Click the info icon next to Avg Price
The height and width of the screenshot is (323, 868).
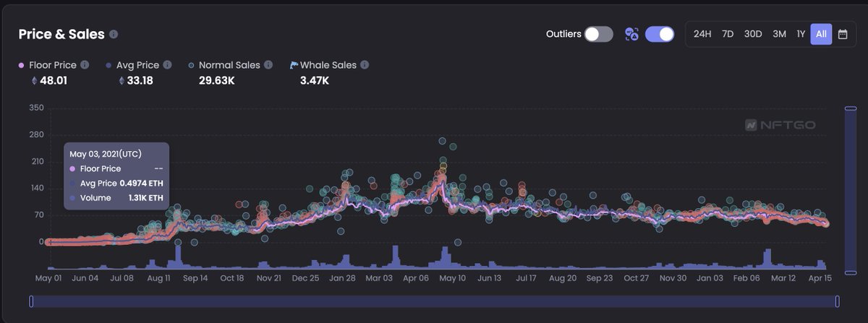pos(168,65)
